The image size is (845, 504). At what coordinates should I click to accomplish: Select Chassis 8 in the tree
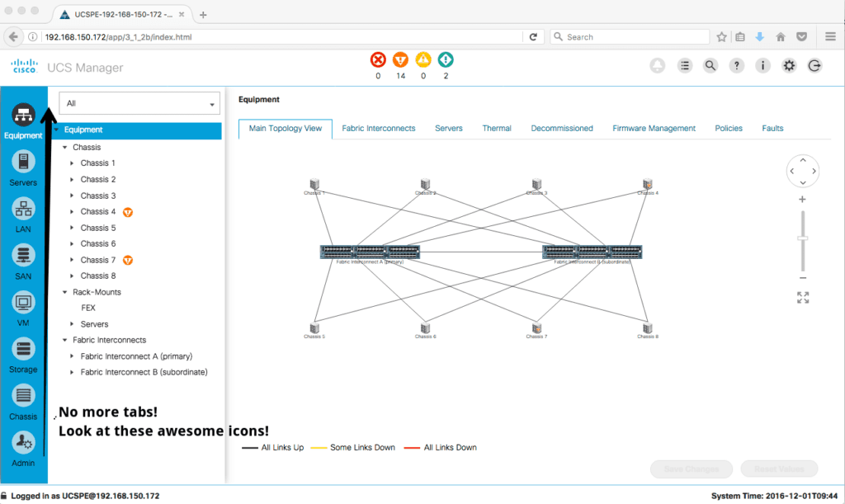pos(98,276)
